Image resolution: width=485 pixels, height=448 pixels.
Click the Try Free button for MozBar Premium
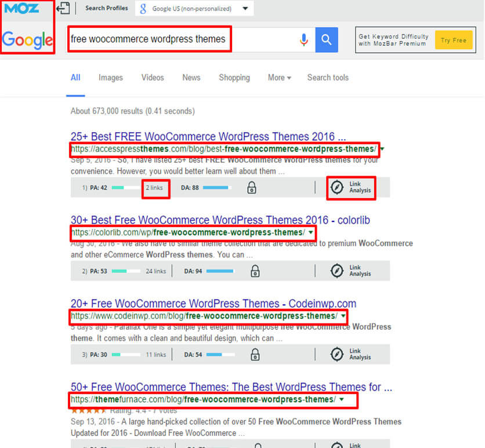[454, 40]
